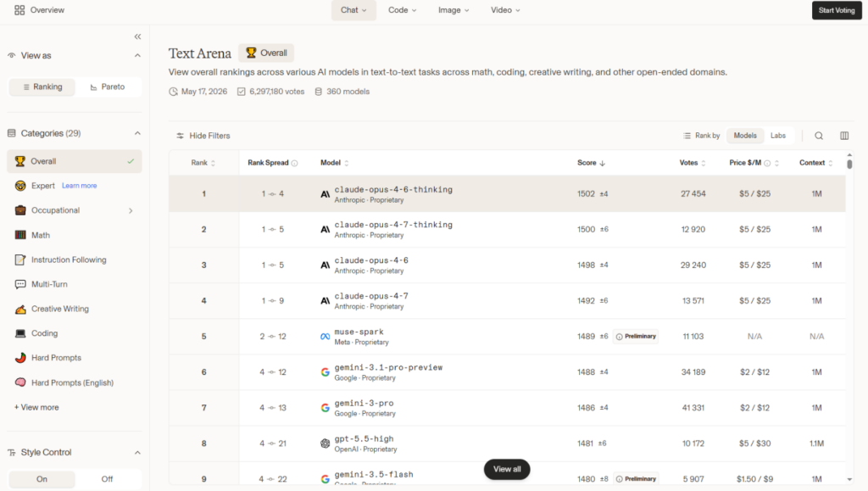Click the Hard Prompts (English) brain icon
Image resolution: width=868 pixels, height=491 pixels.
(x=20, y=382)
